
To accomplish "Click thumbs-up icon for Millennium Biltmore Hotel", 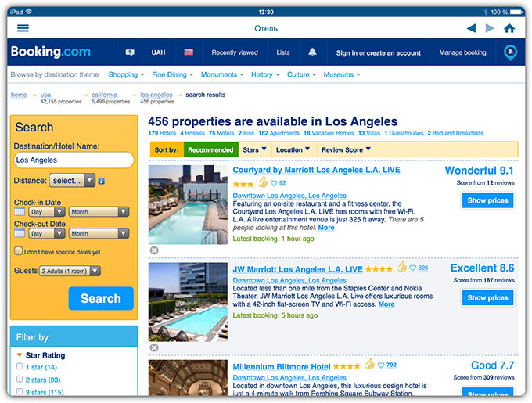I will click(370, 365).
